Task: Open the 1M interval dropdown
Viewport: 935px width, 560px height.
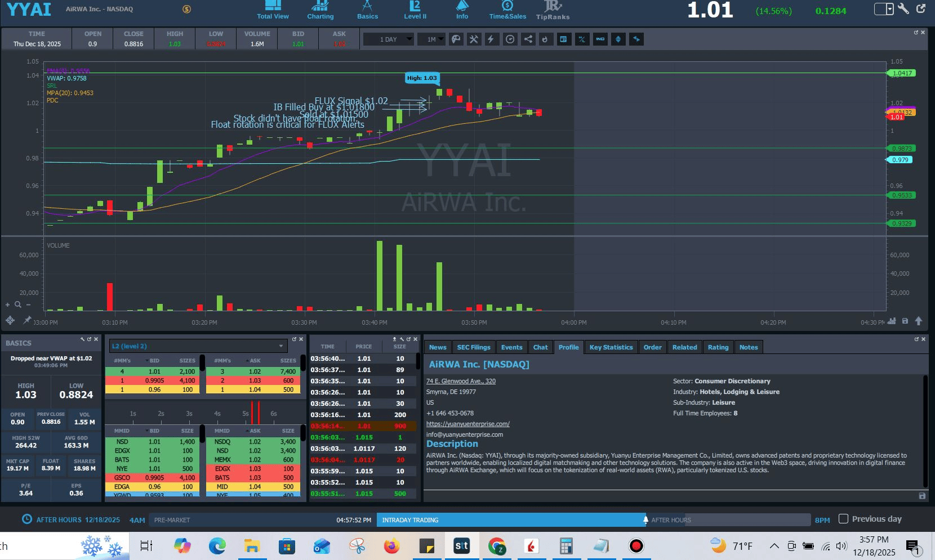Action: (431, 39)
